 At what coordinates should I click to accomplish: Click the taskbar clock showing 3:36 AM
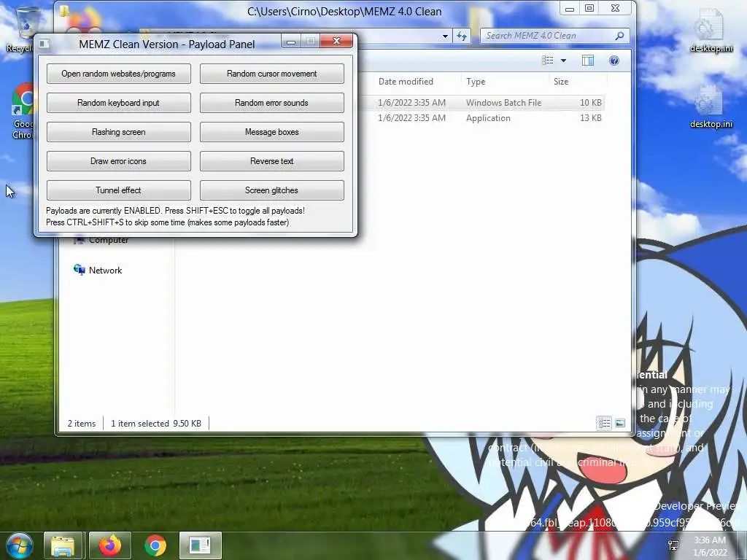pyautogui.click(x=710, y=545)
